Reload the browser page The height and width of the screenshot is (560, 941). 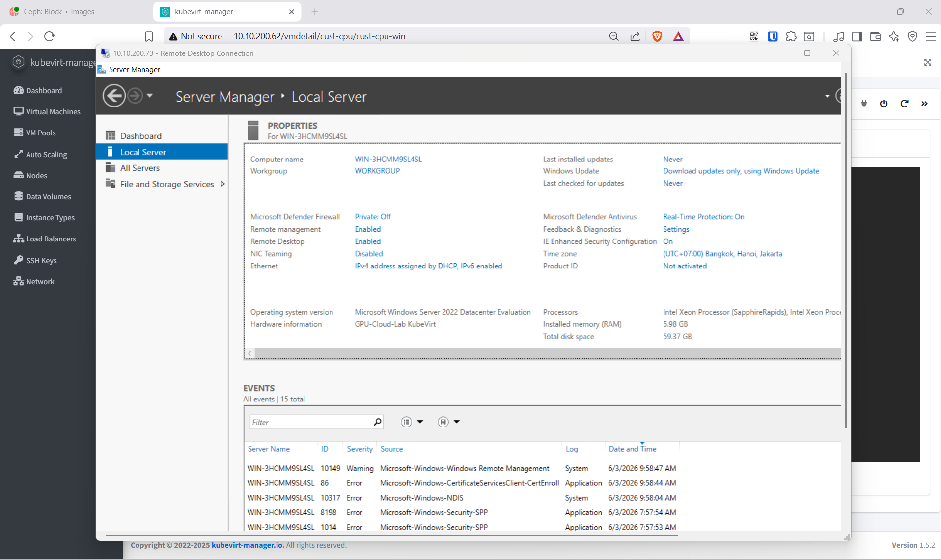[49, 36]
